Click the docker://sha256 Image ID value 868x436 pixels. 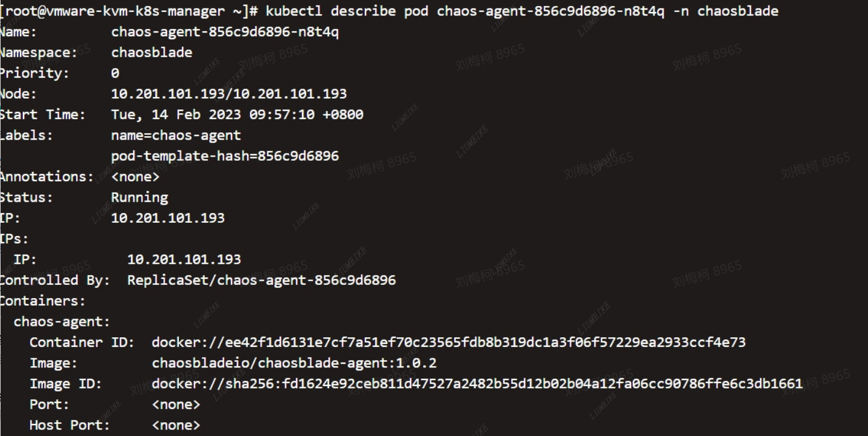click(477, 384)
